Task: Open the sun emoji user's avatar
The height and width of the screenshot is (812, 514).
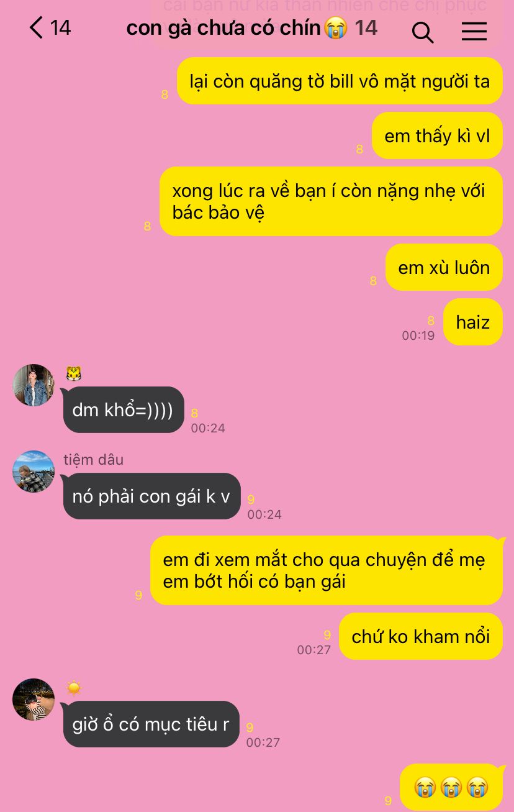Action: click(34, 700)
